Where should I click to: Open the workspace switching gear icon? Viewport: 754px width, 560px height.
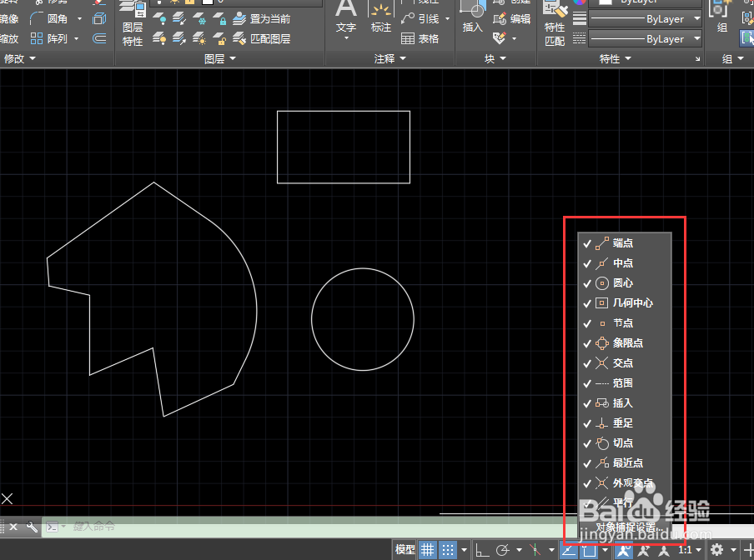(716, 549)
